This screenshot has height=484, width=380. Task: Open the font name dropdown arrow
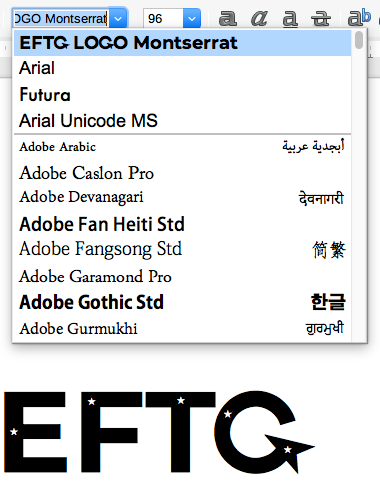tap(118, 19)
